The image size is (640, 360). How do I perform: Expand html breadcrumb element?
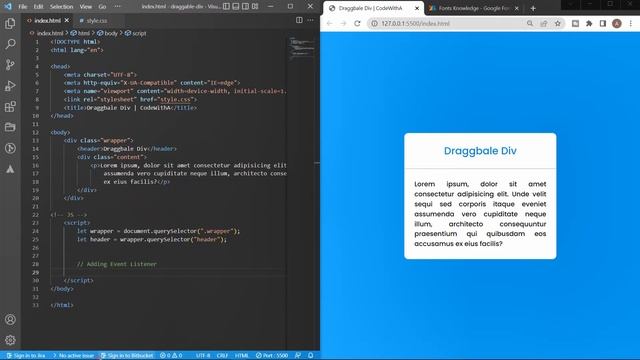(x=80, y=33)
